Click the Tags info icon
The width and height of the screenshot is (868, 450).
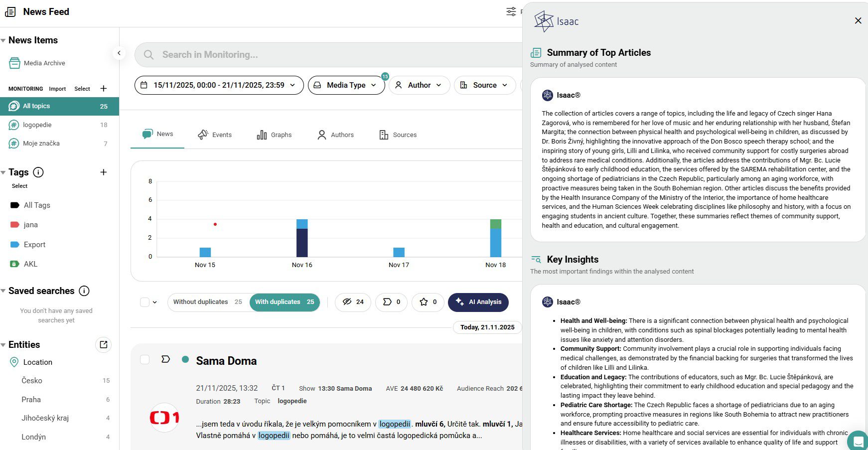[38, 172]
